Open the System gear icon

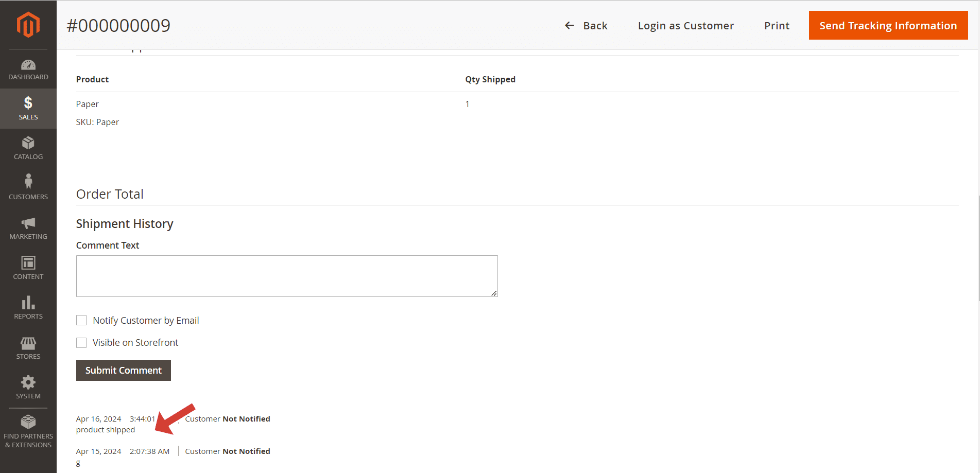28,382
